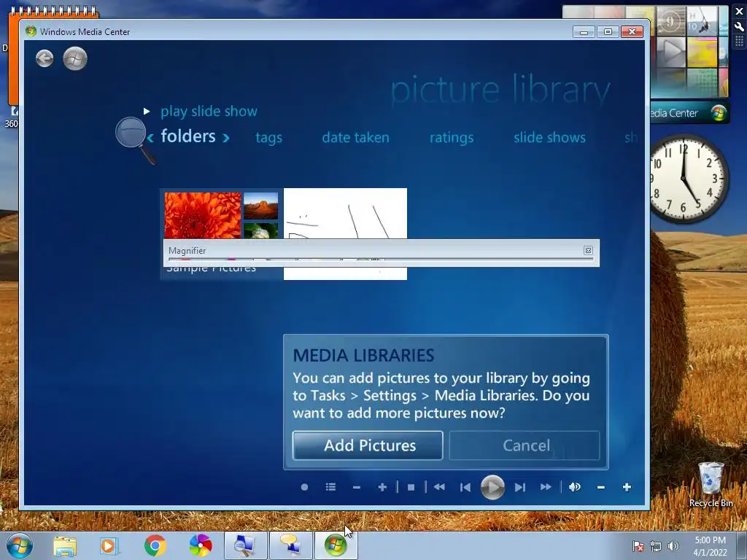
Task: Switch to ratings view
Action: tap(452, 138)
